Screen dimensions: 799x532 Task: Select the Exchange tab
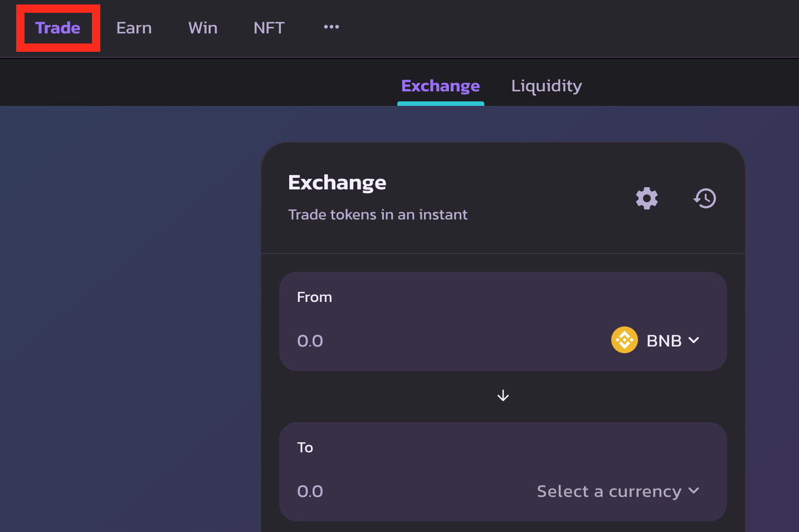coord(440,86)
